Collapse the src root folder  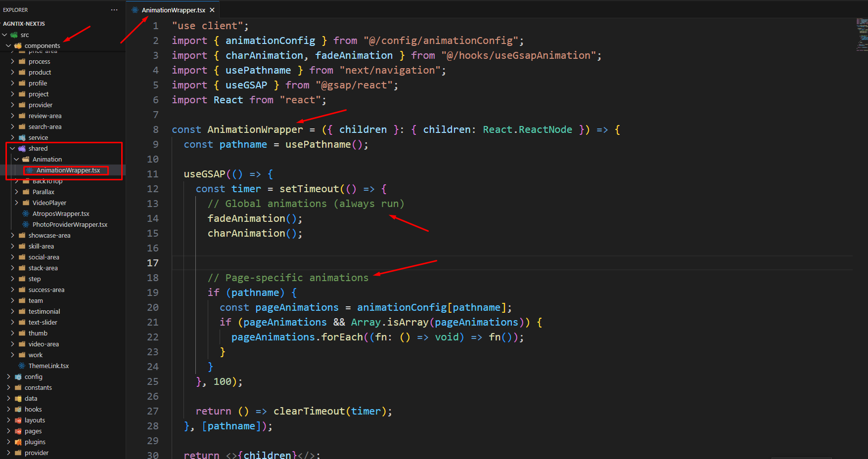click(5, 35)
